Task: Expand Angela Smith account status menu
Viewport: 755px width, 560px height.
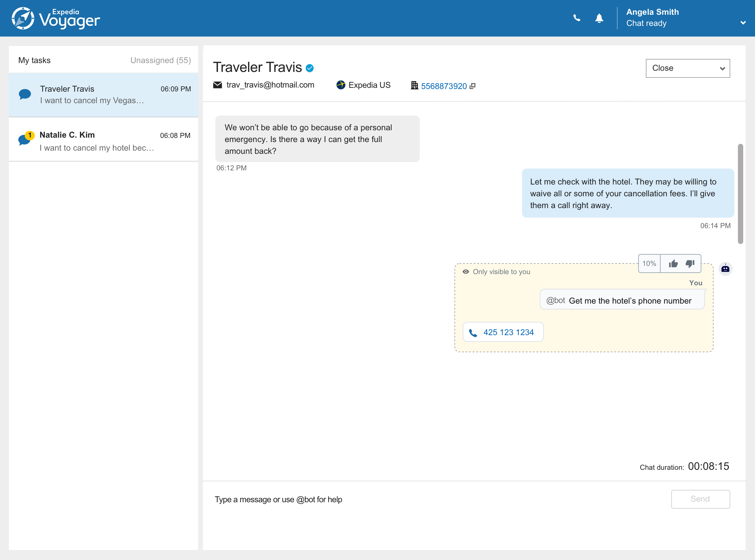Action: coord(743,23)
